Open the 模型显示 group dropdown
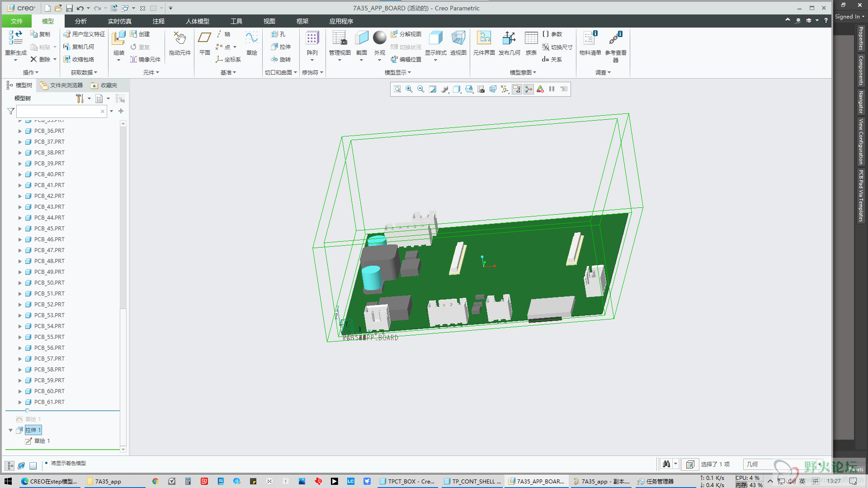The width and height of the screenshot is (868, 488). pos(398,72)
